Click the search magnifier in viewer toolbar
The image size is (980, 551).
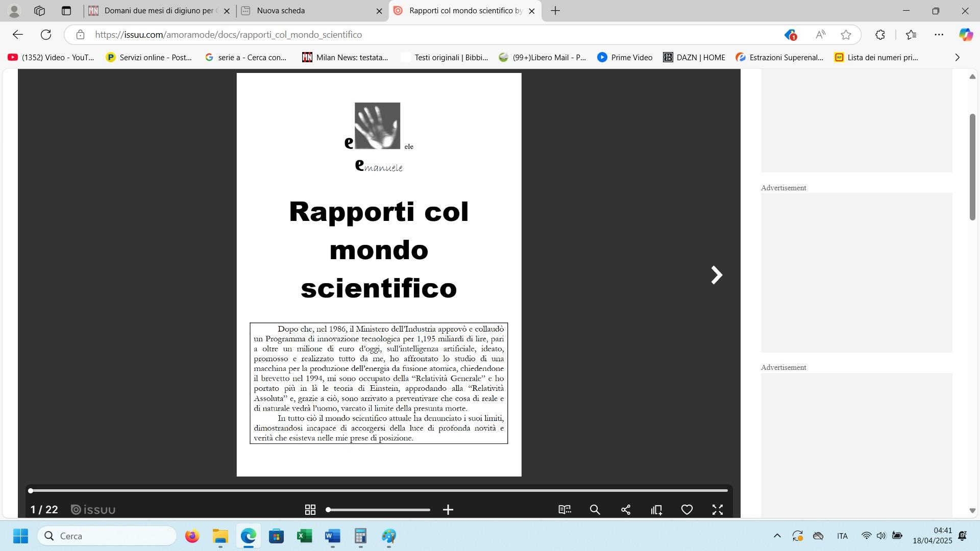595,510
